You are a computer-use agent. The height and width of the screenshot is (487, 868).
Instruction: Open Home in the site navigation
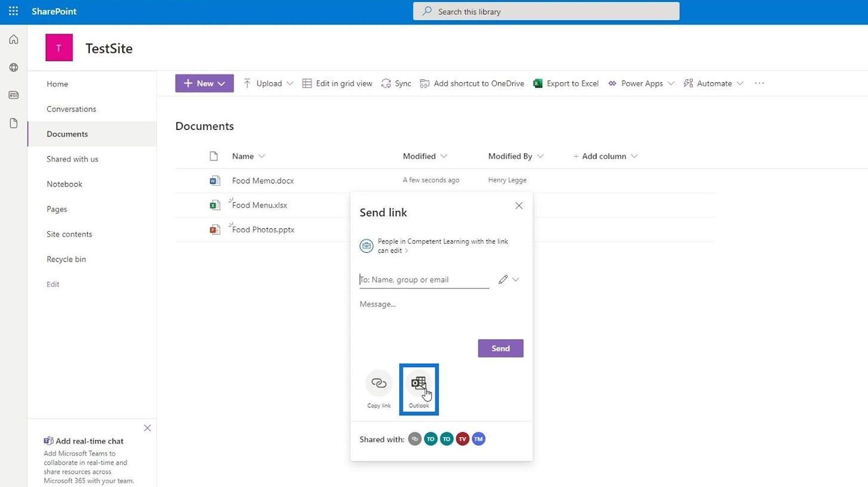pos(57,84)
